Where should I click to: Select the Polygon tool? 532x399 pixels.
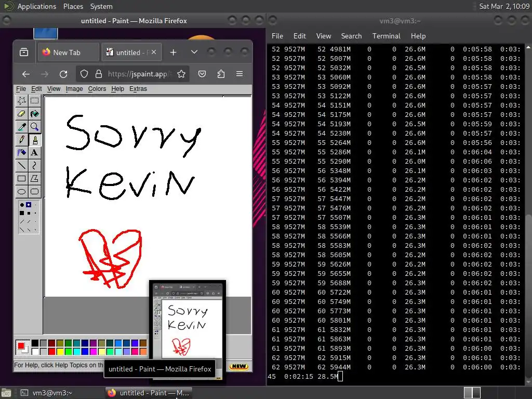click(34, 179)
